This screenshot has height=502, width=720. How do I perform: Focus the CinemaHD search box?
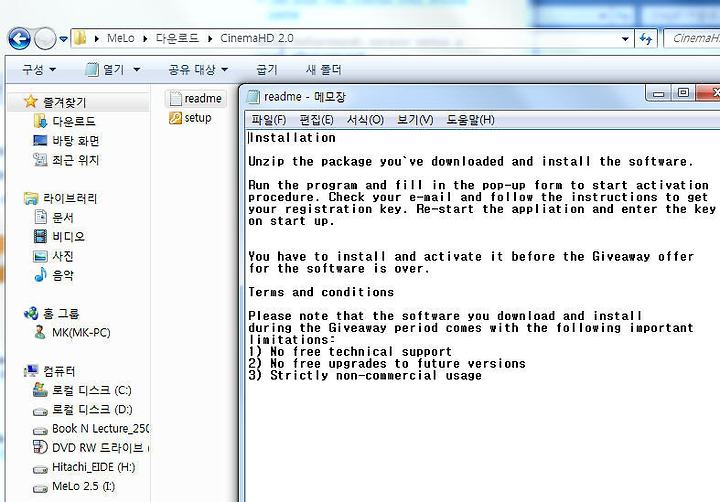click(692, 39)
